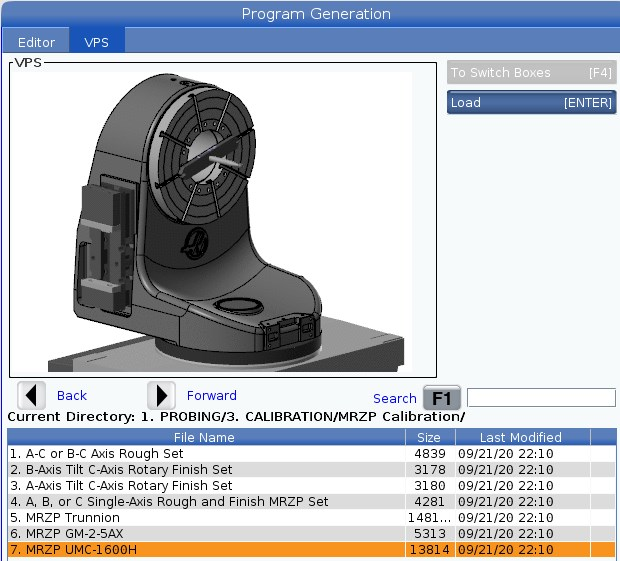Click the Load [ENTER] button
Image resolution: width=620 pixels, height=561 pixels.
531,102
